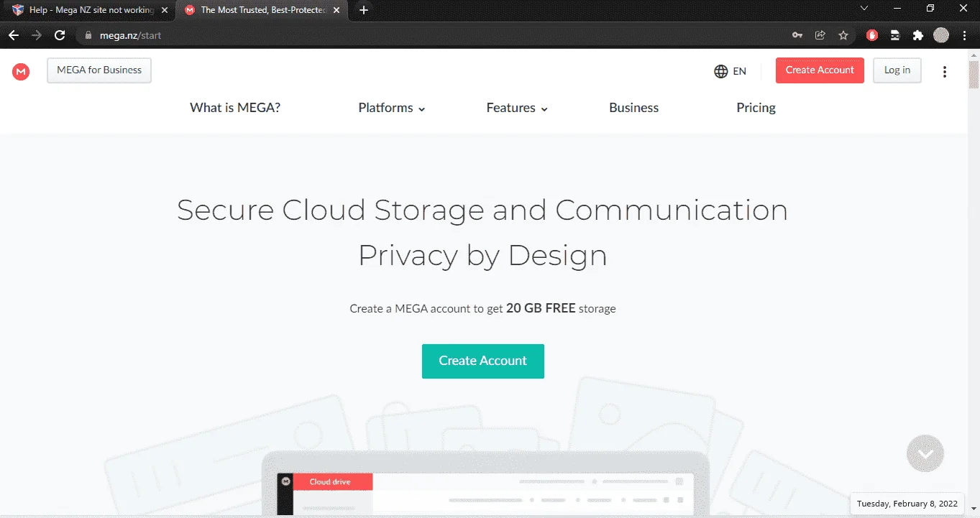The width and height of the screenshot is (980, 518).
Task: Share this page from the address bar
Action: pyautogui.click(x=820, y=35)
